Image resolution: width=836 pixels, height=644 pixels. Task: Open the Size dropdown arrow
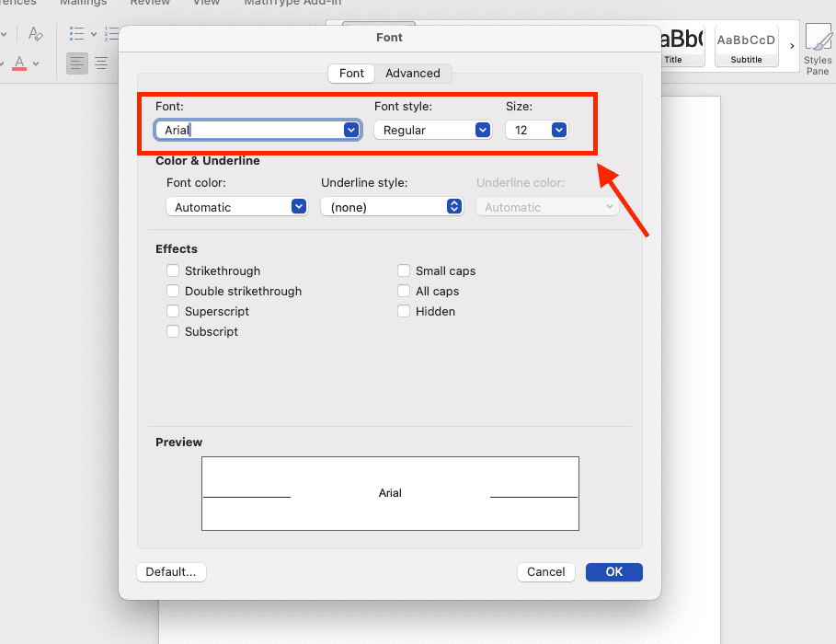tap(559, 130)
